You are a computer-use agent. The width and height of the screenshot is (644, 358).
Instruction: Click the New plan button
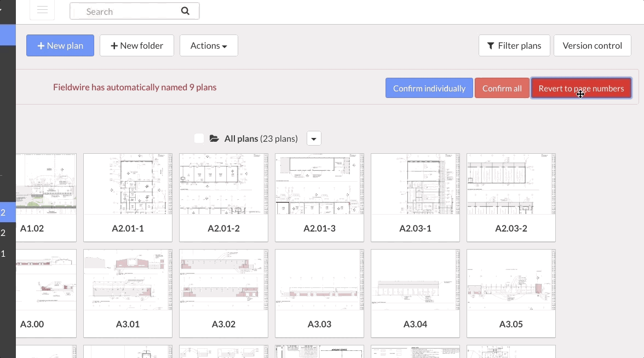pyautogui.click(x=60, y=45)
